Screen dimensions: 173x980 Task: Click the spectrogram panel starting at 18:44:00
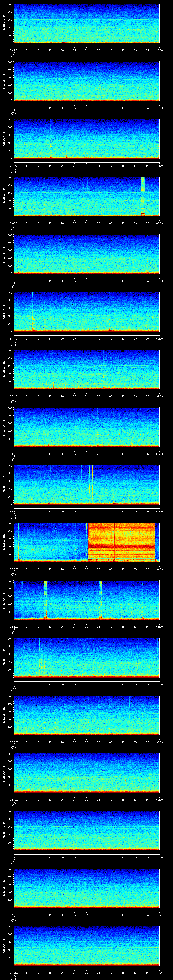87,24
